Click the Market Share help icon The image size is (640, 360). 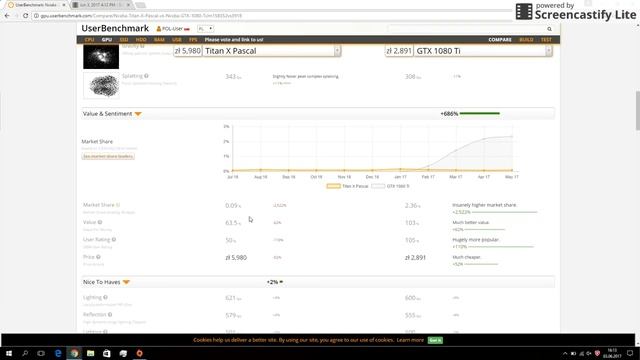118,205
